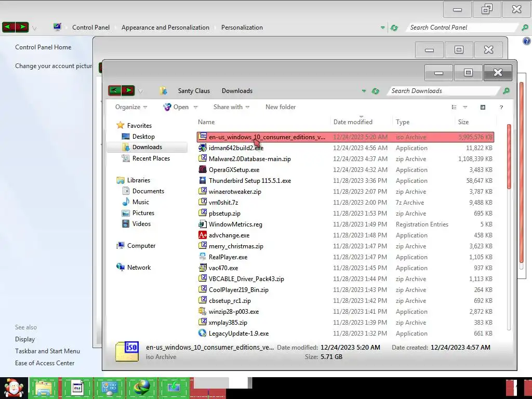Image resolution: width=532 pixels, height=399 pixels.
Task: Click the LegacyUpdate-1.9.exe icon
Action: pos(203,333)
